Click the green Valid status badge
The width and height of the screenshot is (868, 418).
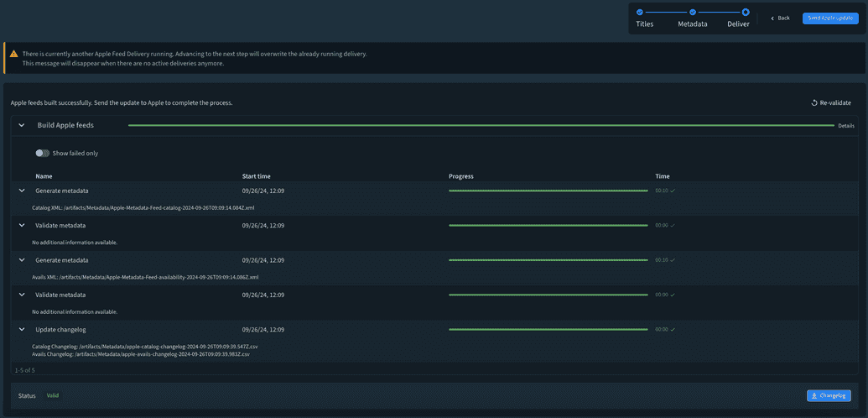pyautogui.click(x=53, y=396)
